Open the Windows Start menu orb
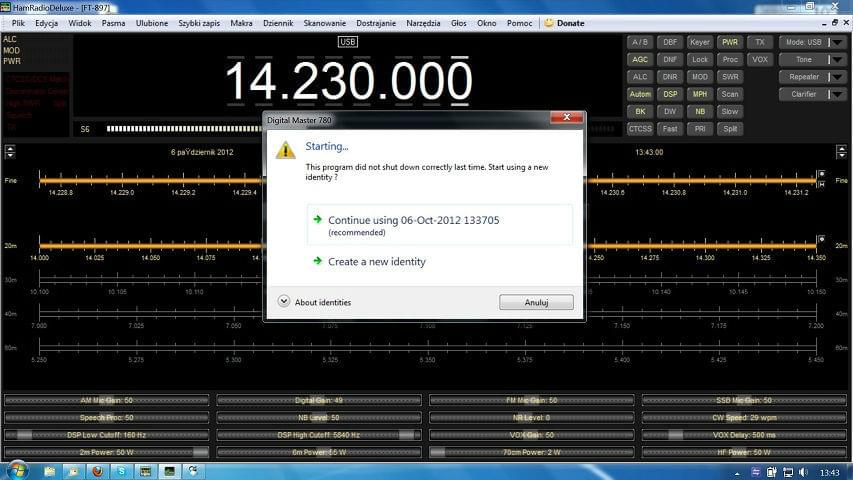The height and width of the screenshot is (480, 853). pos(17,471)
